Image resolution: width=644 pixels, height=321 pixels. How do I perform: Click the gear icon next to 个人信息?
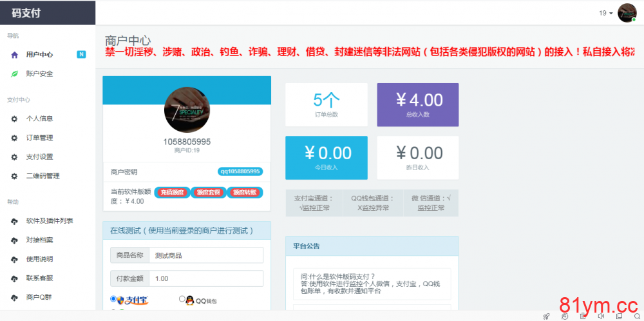click(14, 119)
